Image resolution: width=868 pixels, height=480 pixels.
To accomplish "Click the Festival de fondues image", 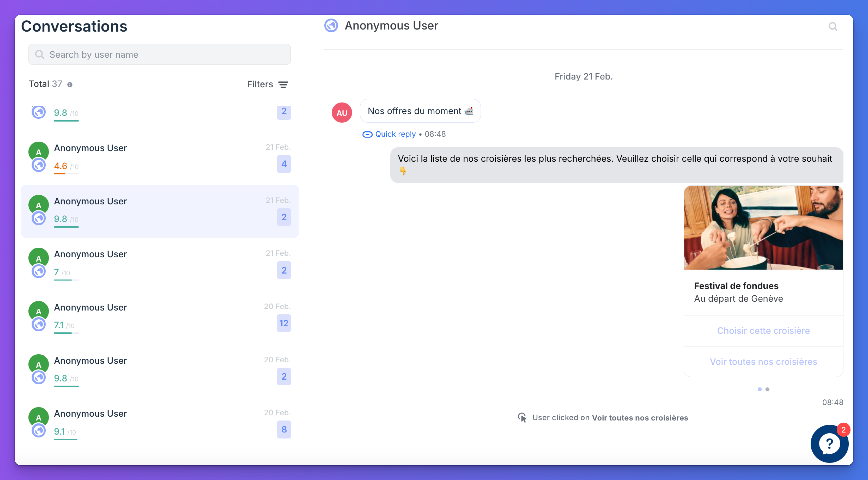I will (x=763, y=228).
